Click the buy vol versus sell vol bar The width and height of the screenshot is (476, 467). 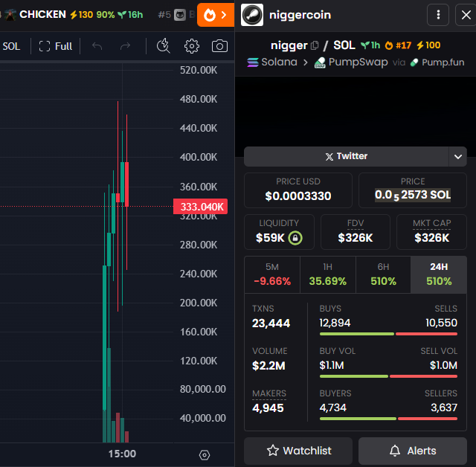(388, 376)
